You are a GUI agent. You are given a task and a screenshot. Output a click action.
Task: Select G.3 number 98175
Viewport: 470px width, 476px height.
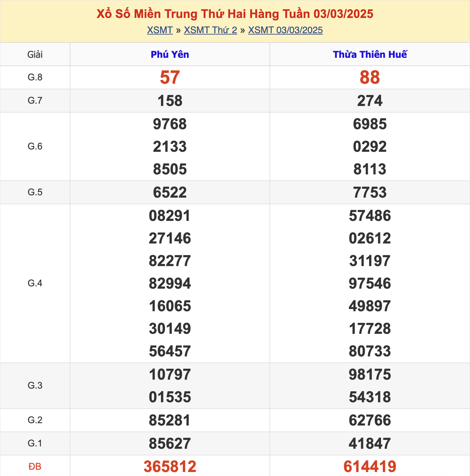coord(370,374)
